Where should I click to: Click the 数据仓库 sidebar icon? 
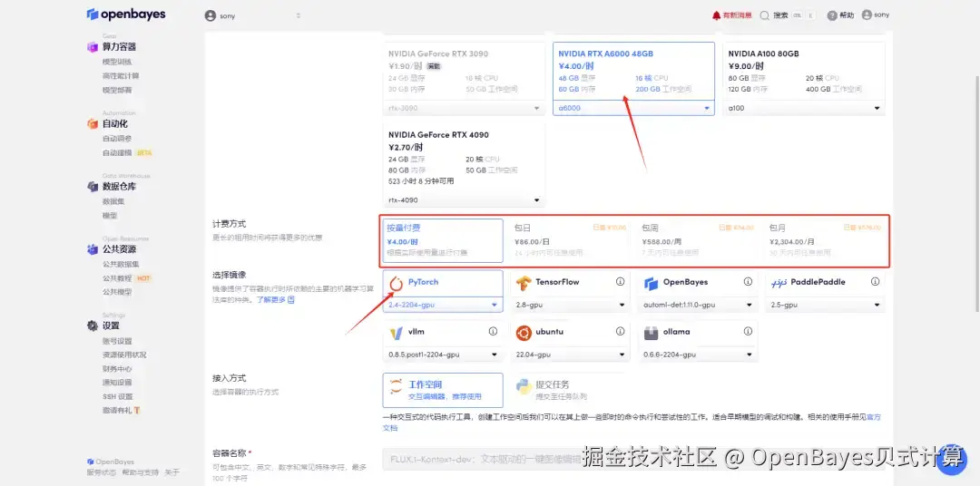[93, 186]
